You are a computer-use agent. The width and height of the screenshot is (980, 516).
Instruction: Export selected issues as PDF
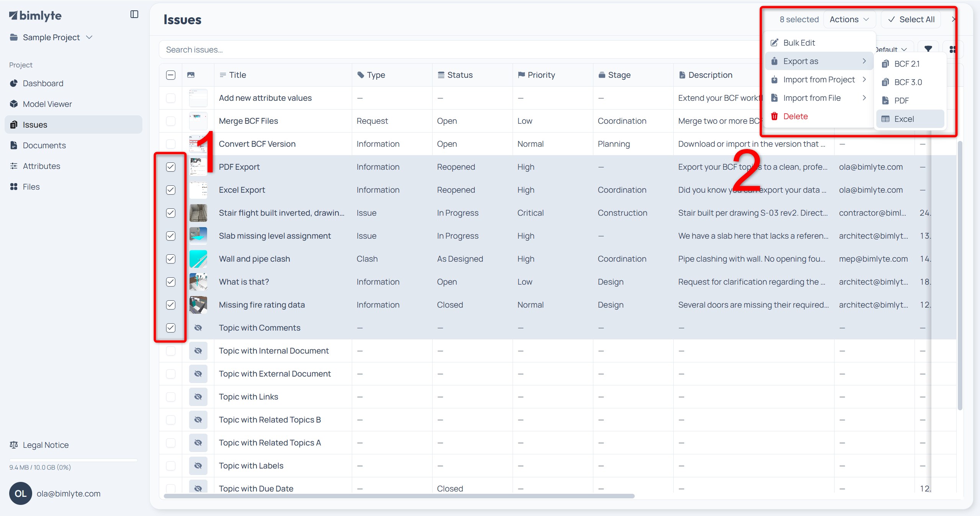(910, 101)
